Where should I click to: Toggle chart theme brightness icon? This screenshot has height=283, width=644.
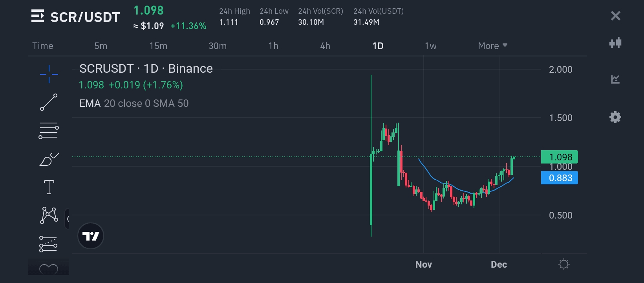(x=563, y=264)
